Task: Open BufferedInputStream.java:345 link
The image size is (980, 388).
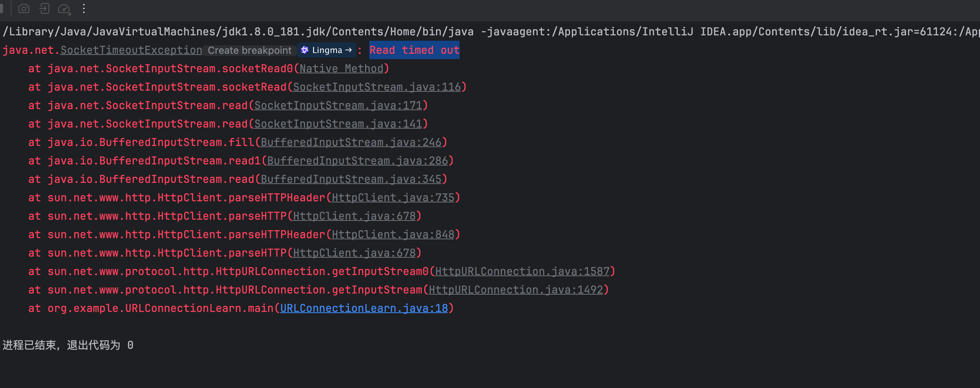Action: (351, 179)
